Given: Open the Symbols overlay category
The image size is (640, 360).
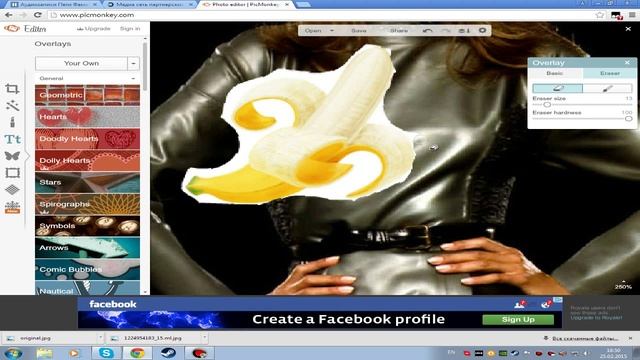Looking at the screenshot, I should tap(87, 226).
